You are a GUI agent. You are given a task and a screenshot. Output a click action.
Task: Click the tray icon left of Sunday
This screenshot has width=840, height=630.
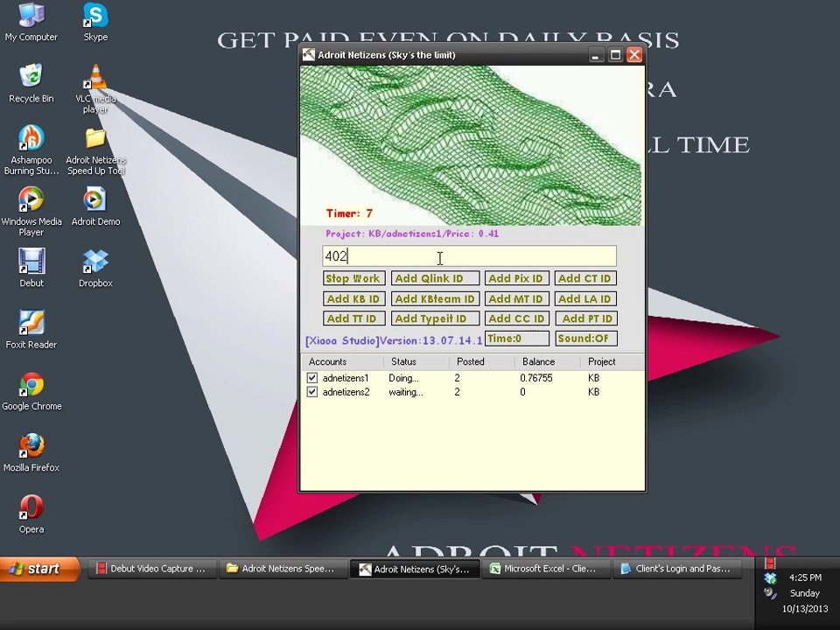pos(770,593)
